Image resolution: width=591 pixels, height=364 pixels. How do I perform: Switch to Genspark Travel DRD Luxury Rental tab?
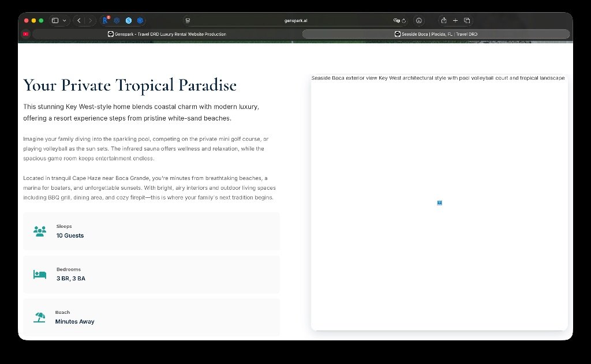pos(167,34)
